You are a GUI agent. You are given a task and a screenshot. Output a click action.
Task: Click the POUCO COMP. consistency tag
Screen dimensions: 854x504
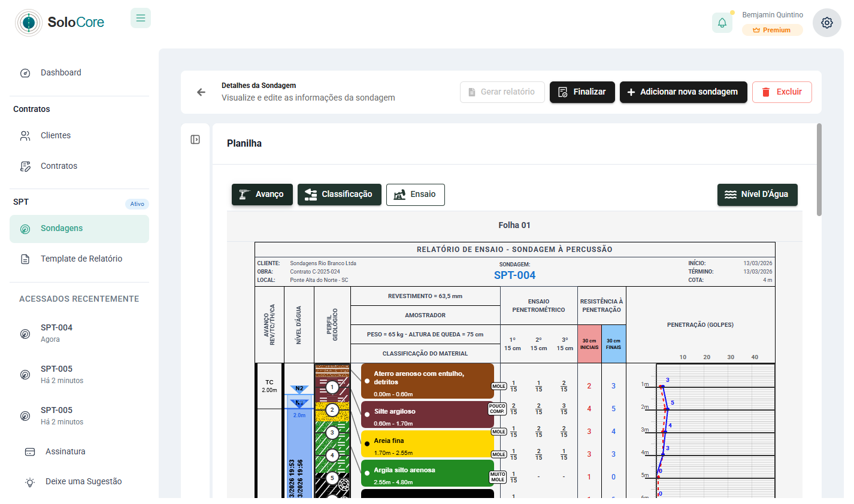coord(497,408)
